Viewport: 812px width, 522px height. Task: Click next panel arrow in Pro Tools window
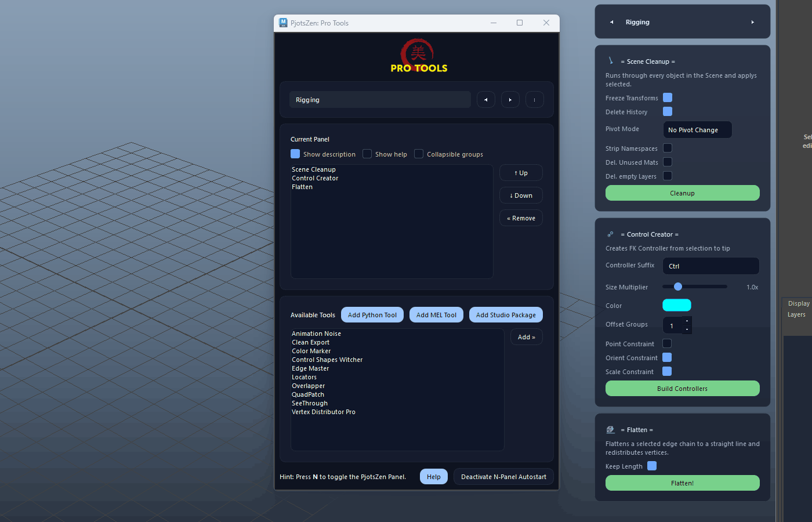point(510,100)
